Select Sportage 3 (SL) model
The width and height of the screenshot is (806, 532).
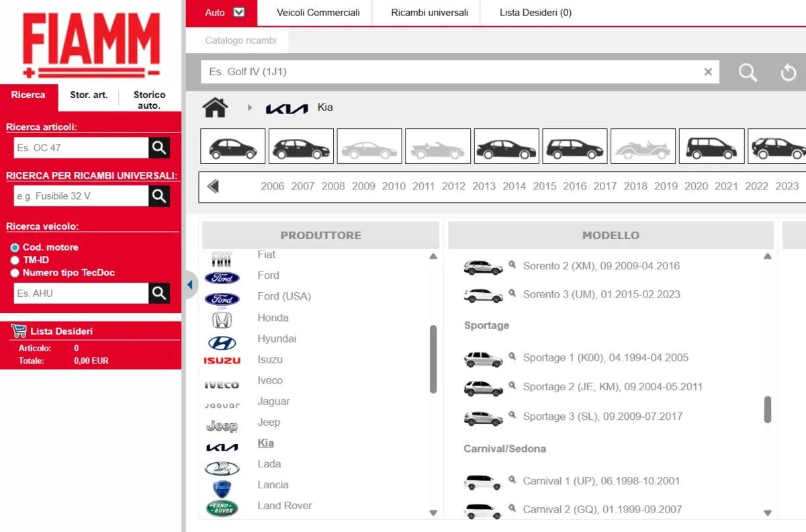(602, 416)
